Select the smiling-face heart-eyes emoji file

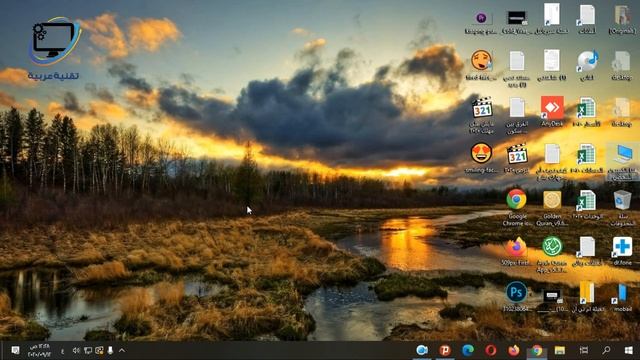(481, 158)
